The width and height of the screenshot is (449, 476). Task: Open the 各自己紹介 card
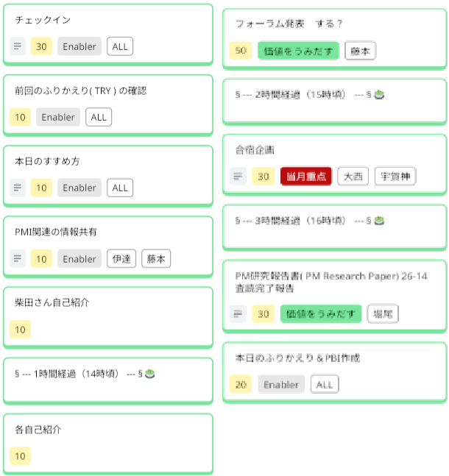pos(107,428)
